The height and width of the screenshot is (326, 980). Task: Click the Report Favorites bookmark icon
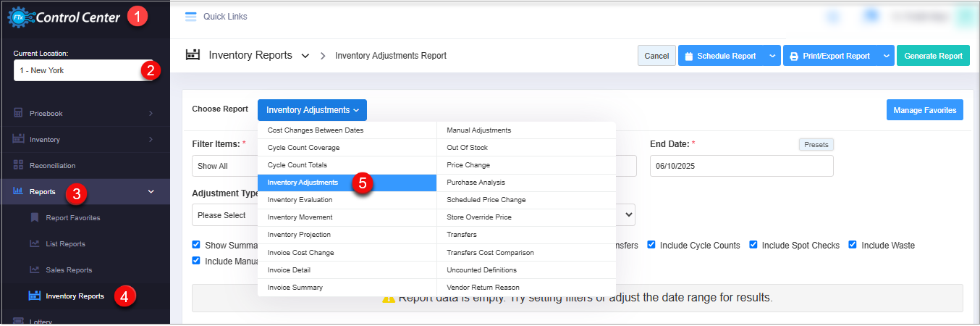pos(35,217)
